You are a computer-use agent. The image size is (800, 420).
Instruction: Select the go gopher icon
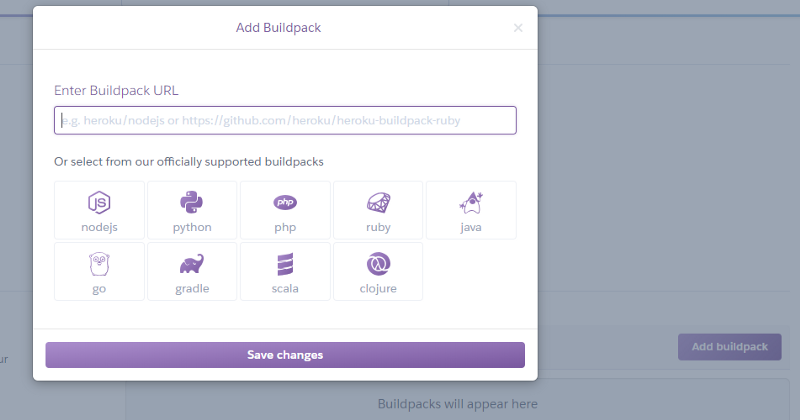99,264
